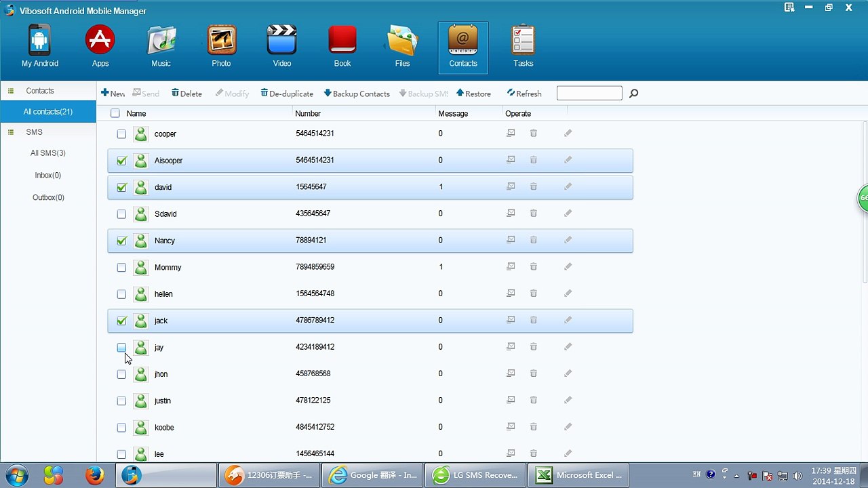Click the message icon in david row
Screen dimensions: 868x488
[511, 186]
